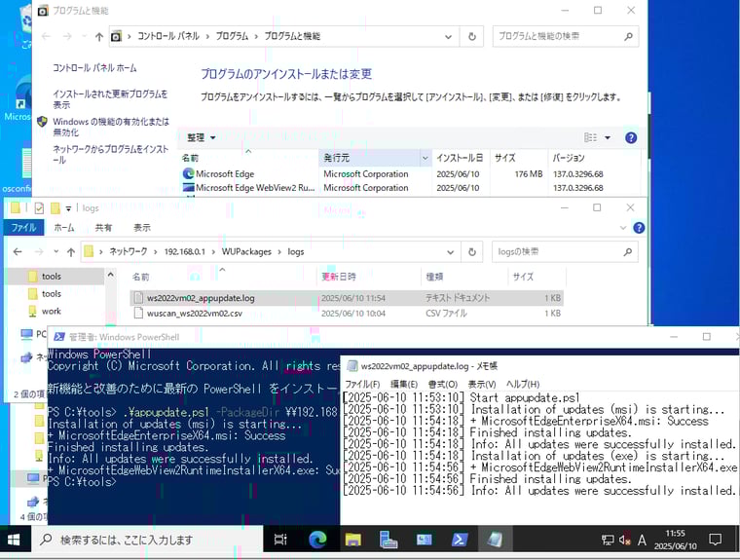
Task: Launch Microsoft Edge from the taskbar
Action: click(x=317, y=540)
